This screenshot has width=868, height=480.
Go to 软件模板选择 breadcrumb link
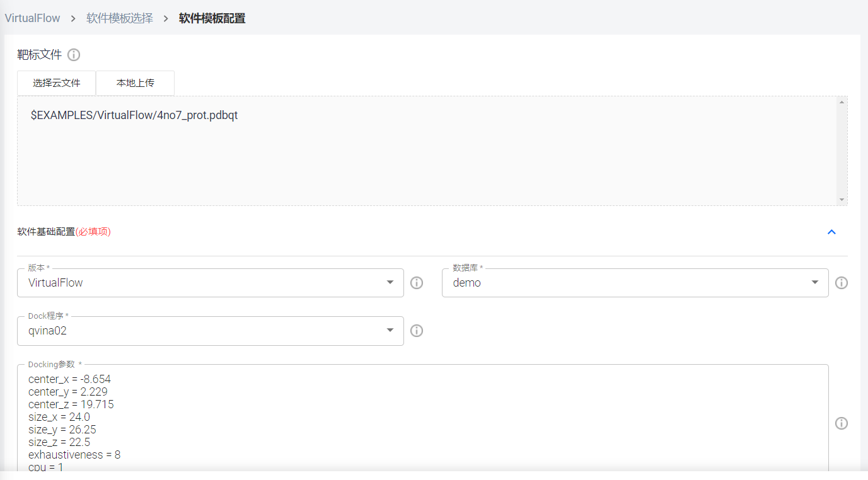(x=120, y=18)
